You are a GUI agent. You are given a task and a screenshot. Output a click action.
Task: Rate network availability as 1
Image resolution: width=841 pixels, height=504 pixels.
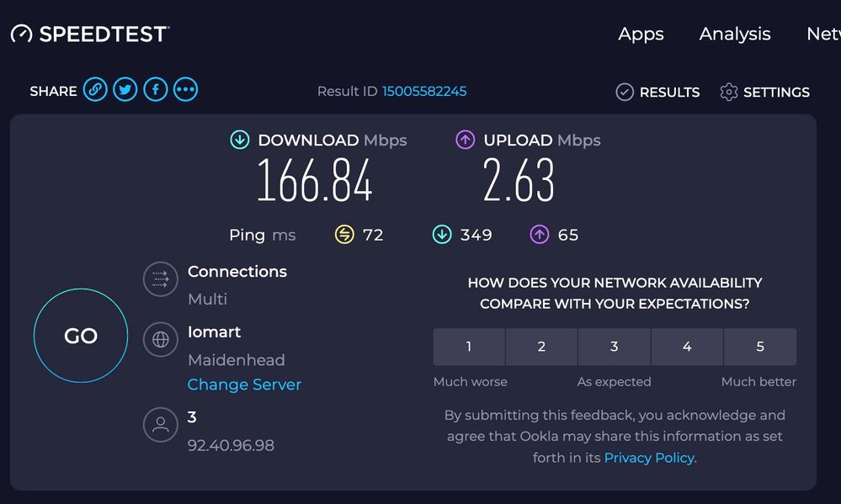coord(469,347)
